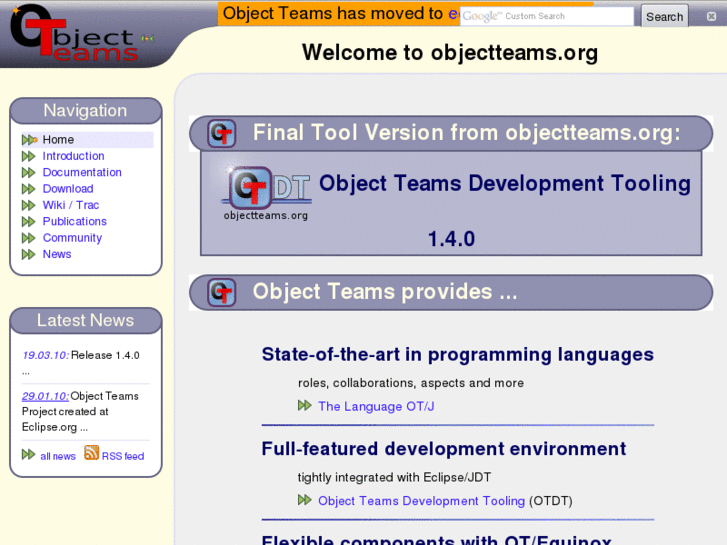
Task: Click arrow icon beside the OTDT link
Action: pyautogui.click(x=305, y=500)
